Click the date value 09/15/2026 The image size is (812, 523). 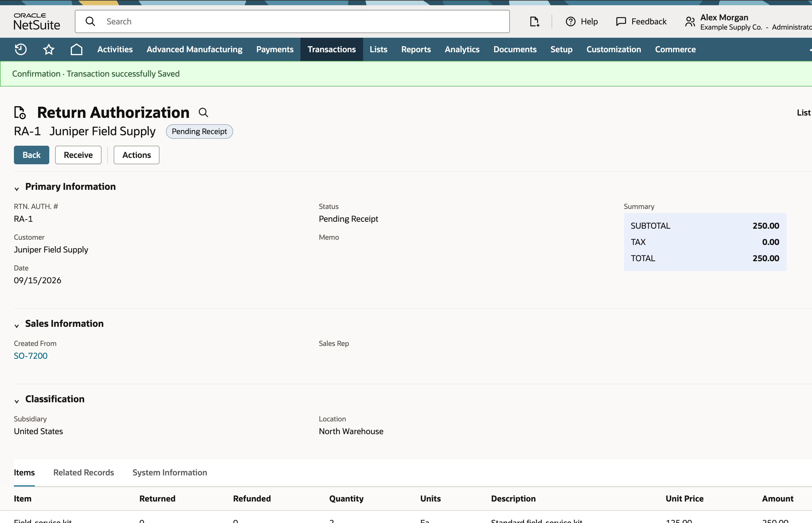[x=37, y=280]
